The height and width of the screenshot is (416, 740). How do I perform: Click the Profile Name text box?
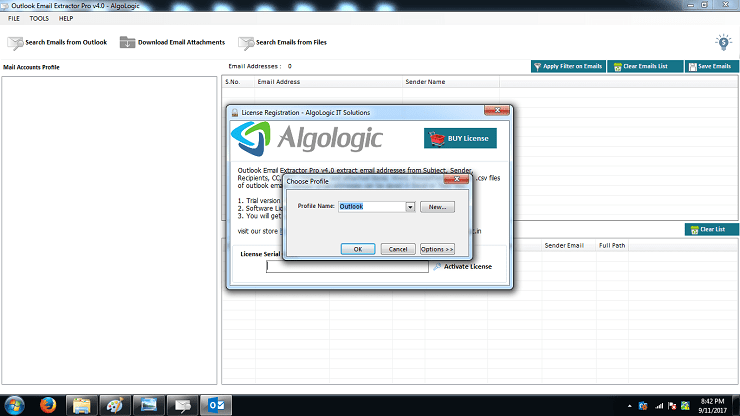pyautogui.click(x=372, y=207)
